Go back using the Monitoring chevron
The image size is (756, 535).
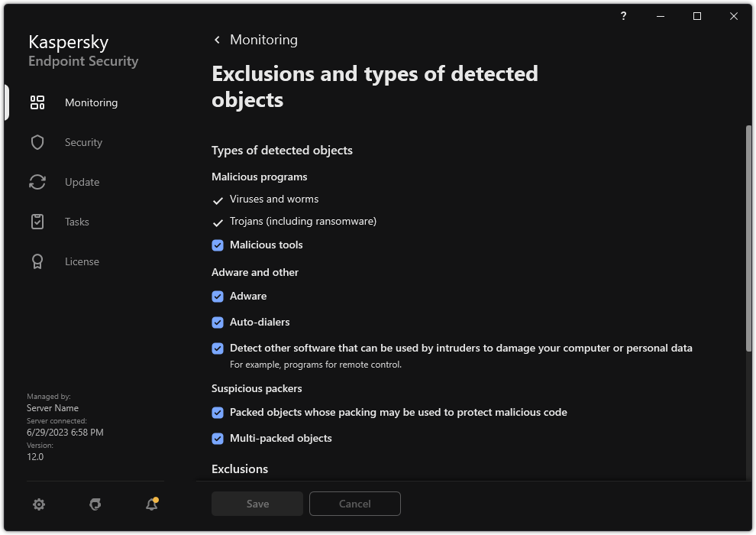coord(217,39)
